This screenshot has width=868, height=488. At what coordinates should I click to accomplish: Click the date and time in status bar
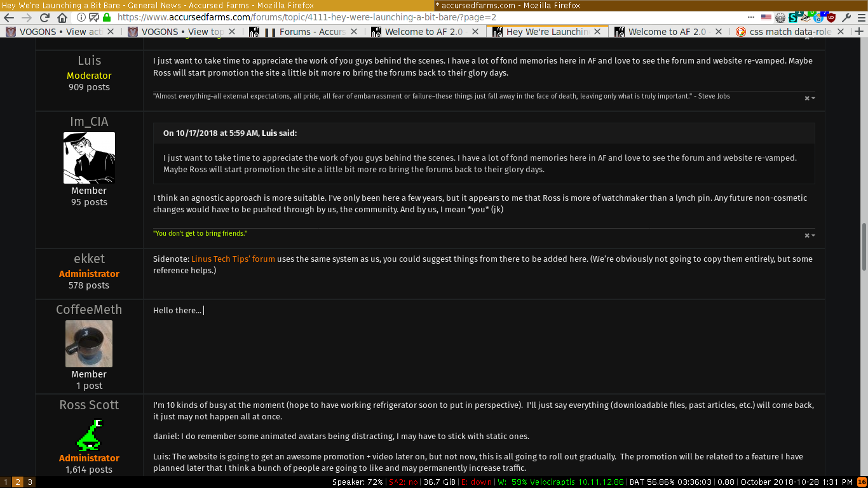pos(797,482)
